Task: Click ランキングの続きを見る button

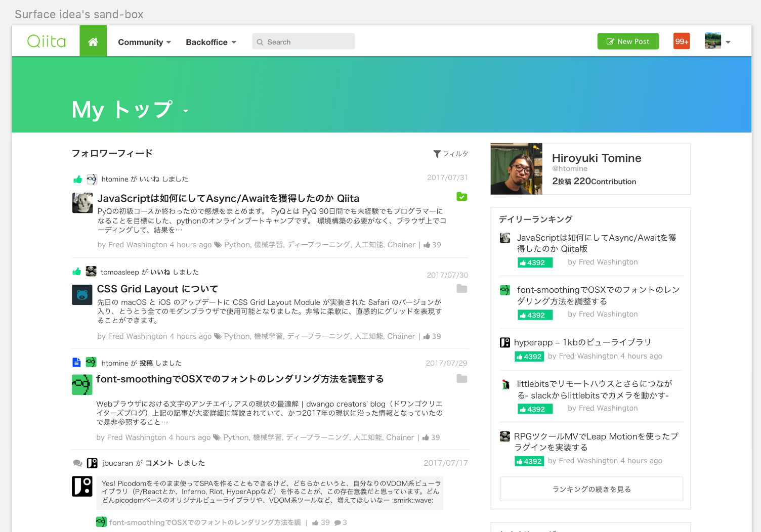Action: 591,489
